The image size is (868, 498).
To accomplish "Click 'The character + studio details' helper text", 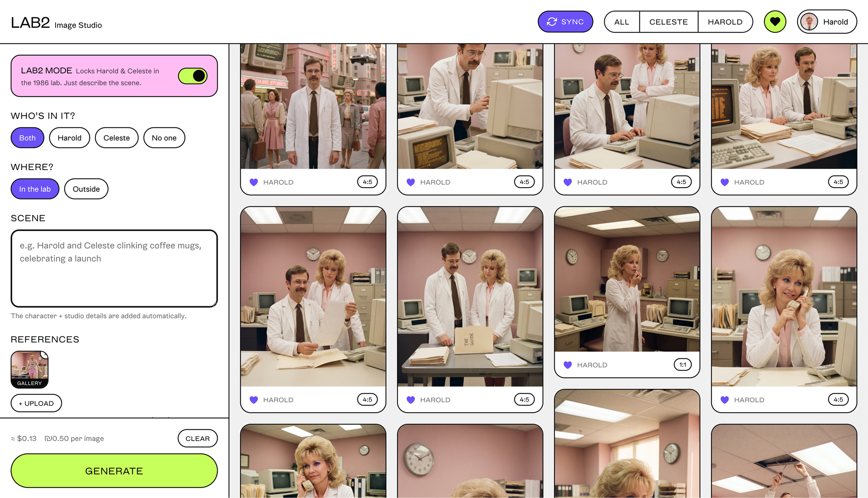I will click(98, 316).
